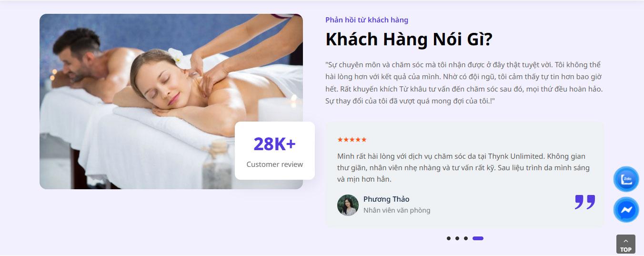Click the name Phương Thảo

[386, 199]
